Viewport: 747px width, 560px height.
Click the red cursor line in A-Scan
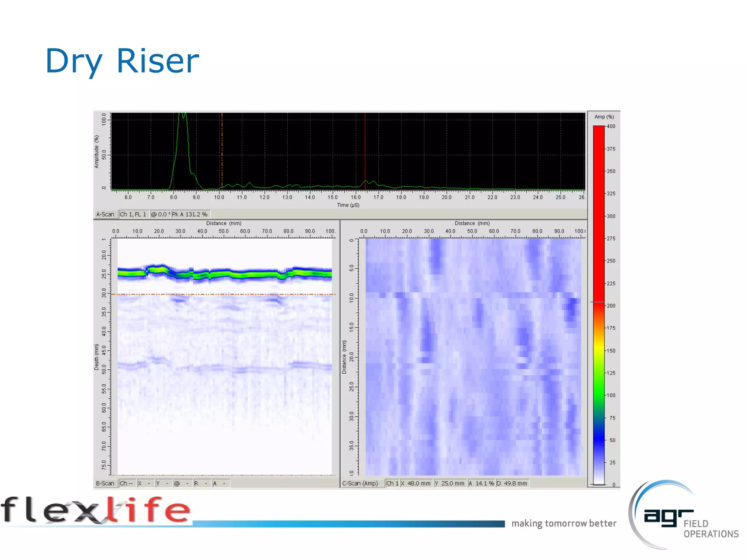pos(365,146)
